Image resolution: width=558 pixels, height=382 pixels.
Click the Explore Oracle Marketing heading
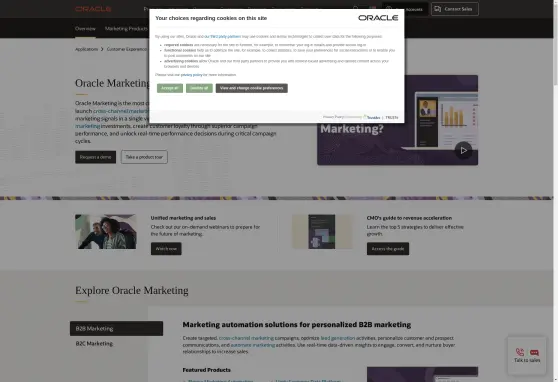coord(132,291)
